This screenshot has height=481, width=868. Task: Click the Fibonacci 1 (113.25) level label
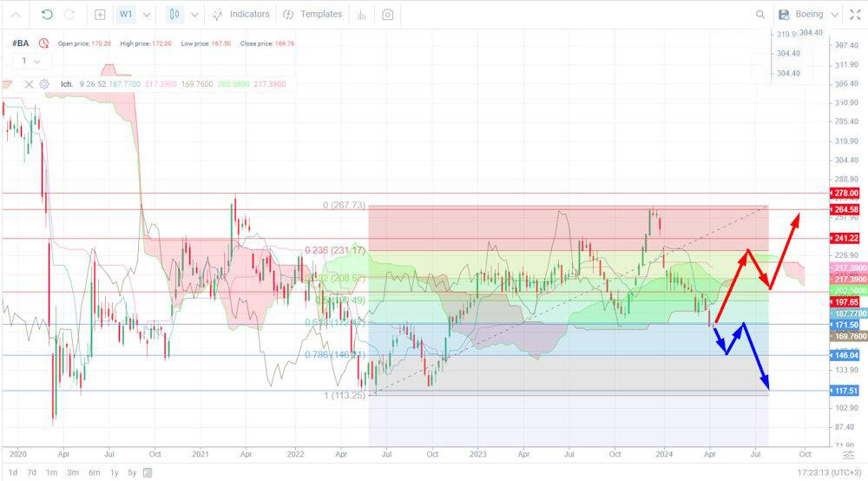click(x=345, y=395)
